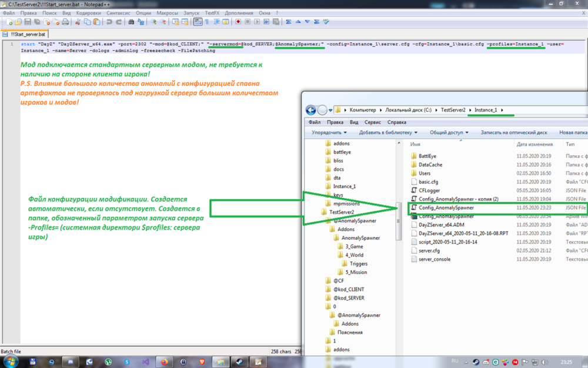Open the Кодировки menu
Image resolution: width=588 pixels, height=368 pixels.
(89, 13)
